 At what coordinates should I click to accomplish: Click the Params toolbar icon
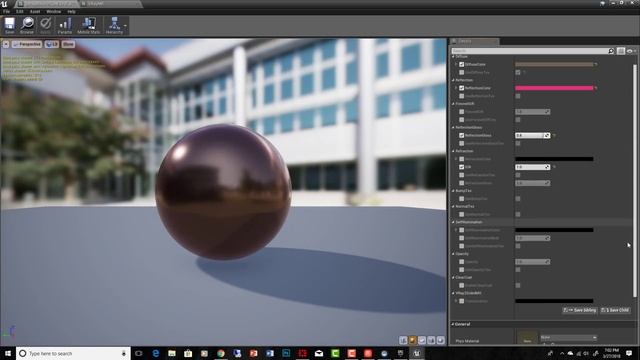pos(64,25)
